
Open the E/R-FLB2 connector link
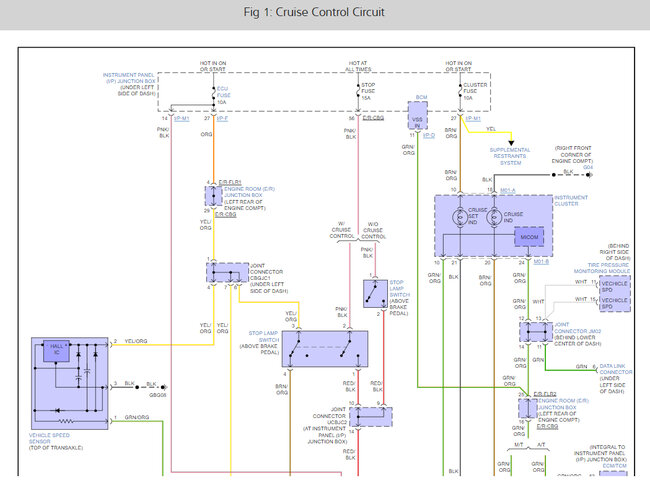click(x=545, y=394)
